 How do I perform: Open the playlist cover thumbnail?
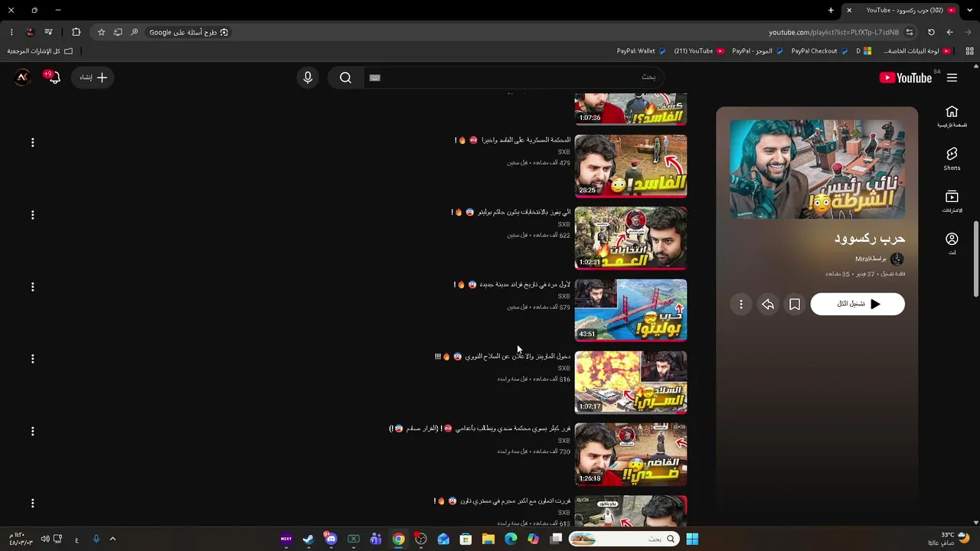point(817,169)
